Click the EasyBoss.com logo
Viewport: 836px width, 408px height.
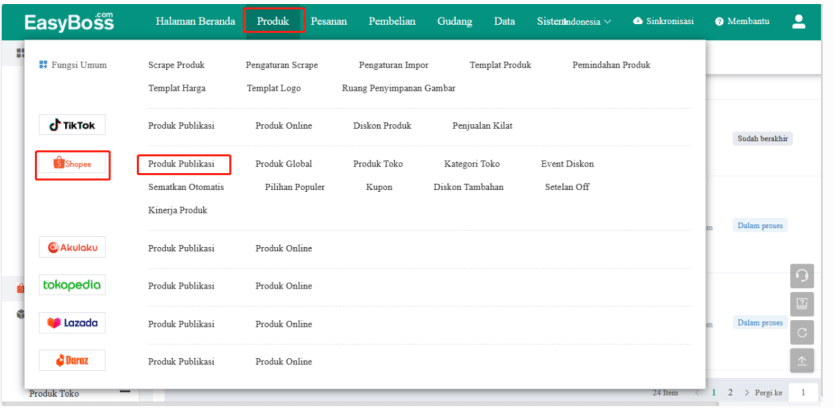pyautogui.click(x=69, y=21)
